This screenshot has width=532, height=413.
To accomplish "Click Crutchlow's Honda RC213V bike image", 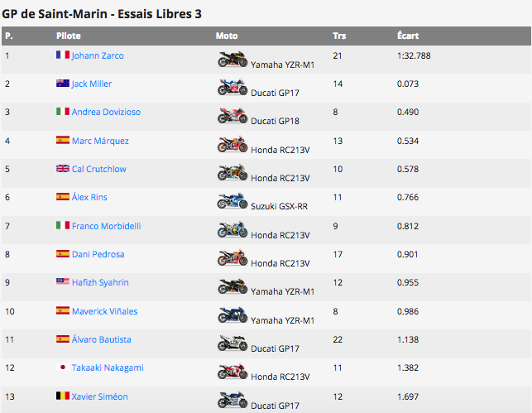I will point(232,173).
